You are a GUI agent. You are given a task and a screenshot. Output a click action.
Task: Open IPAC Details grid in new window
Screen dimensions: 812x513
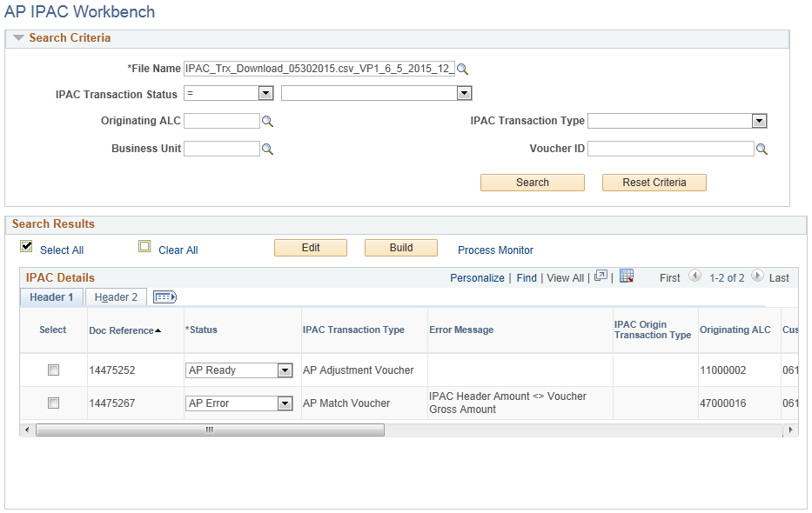coord(601,276)
